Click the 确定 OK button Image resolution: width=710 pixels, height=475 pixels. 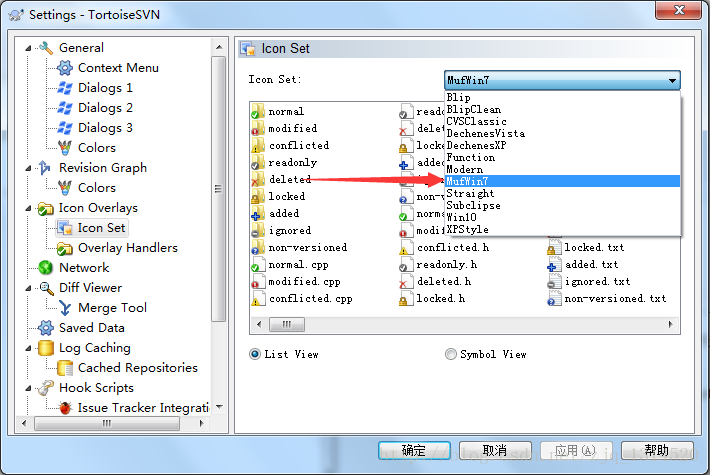tap(414, 451)
